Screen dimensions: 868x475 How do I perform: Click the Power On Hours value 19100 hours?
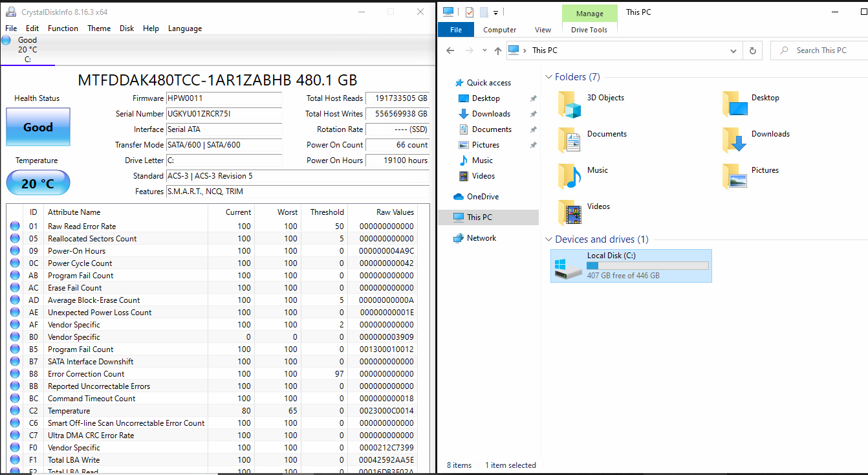(397, 160)
